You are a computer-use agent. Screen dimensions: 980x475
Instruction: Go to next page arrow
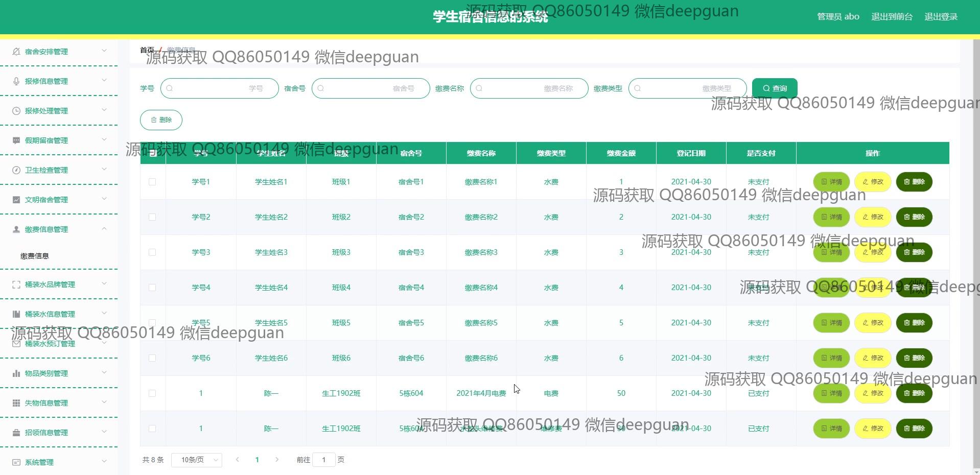coord(277,460)
